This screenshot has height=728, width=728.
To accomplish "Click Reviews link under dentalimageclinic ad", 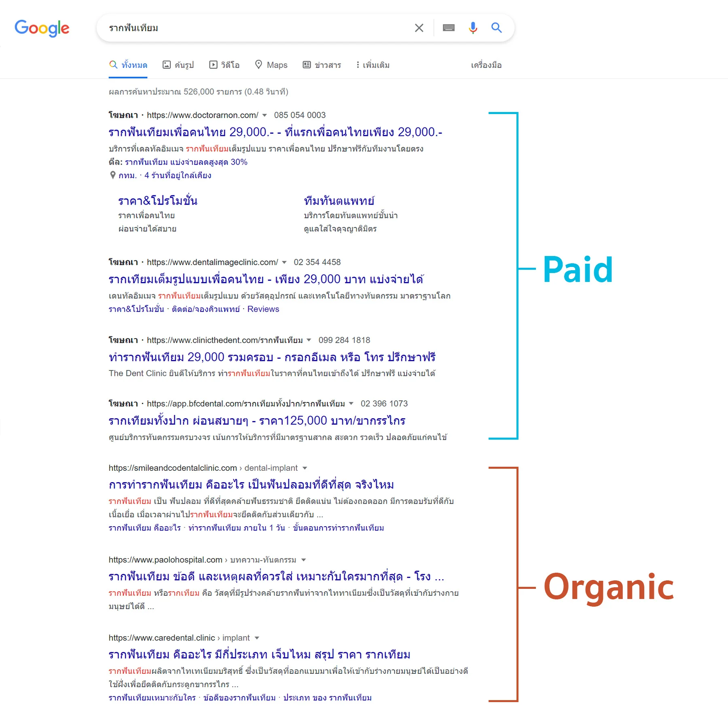I will click(263, 309).
